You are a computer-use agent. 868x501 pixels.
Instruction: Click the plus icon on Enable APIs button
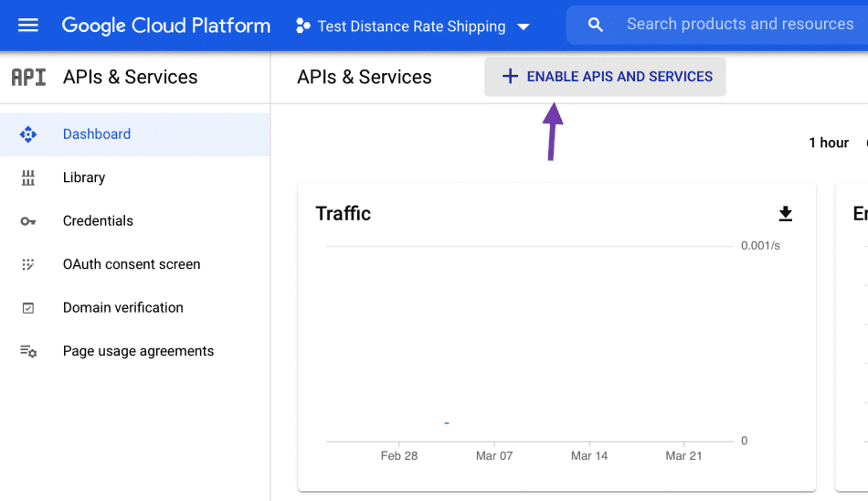[510, 77]
